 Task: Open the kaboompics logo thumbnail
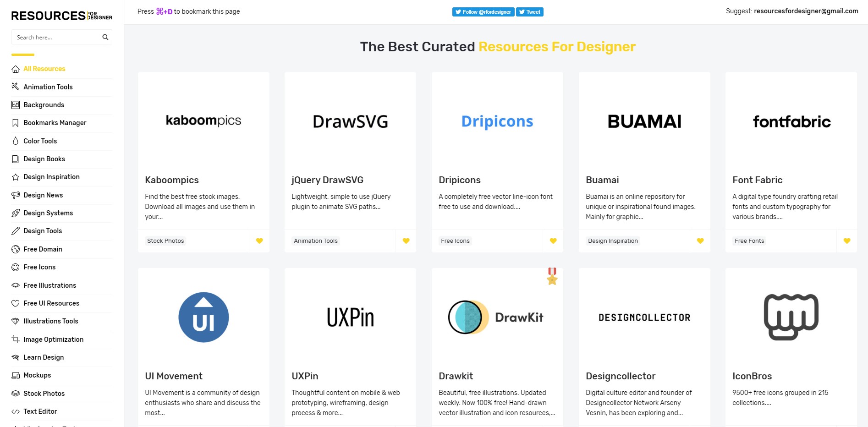tap(203, 120)
